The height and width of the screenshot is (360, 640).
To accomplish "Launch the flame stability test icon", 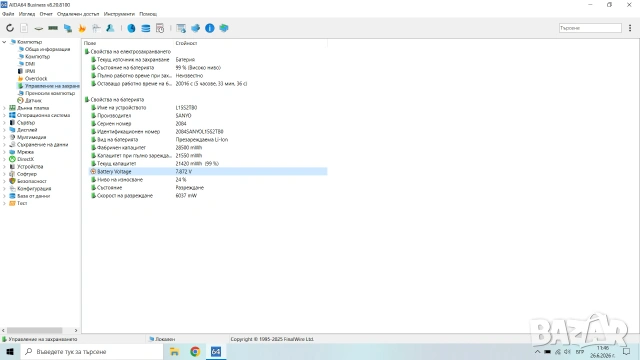I will pyautogui.click(x=82, y=28).
